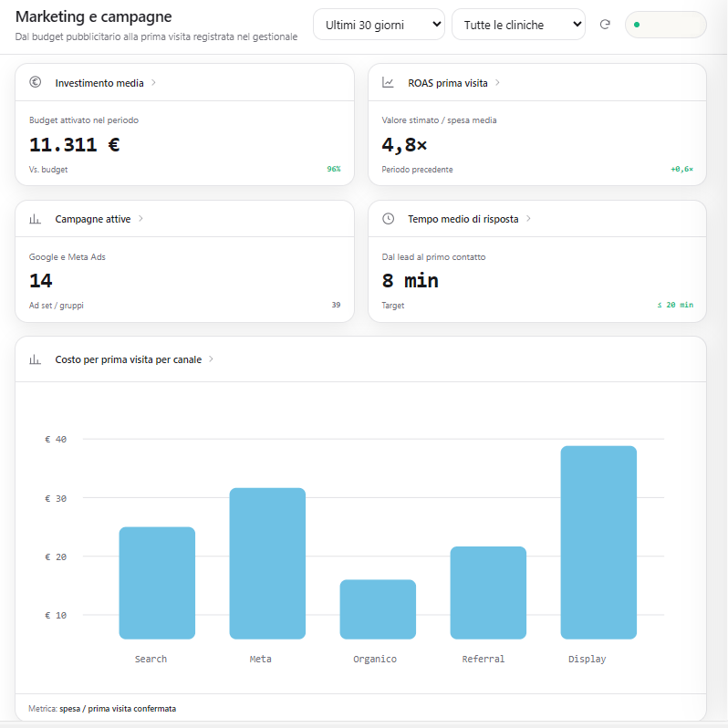The height and width of the screenshot is (728, 728).
Task: Click the Display axis label
Action: pyautogui.click(x=588, y=660)
